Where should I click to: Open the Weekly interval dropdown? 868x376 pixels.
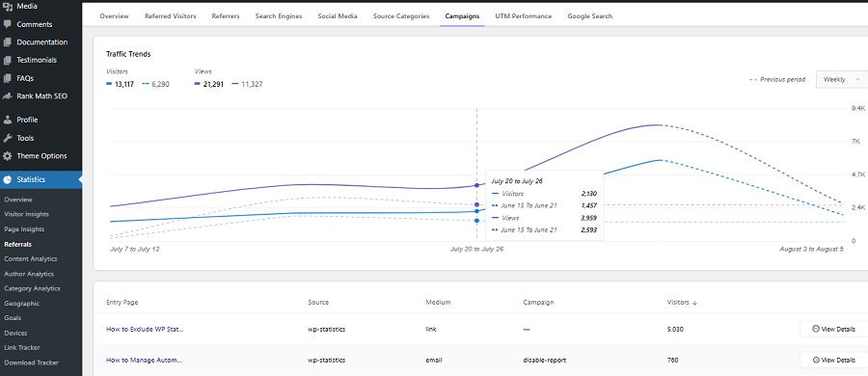click(841, 79)
